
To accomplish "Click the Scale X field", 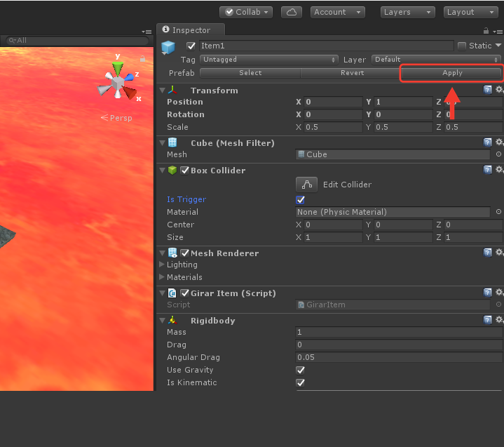I will point(333,127).
